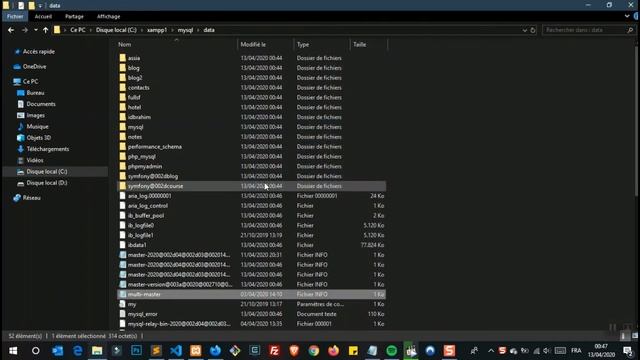Click Ce PC in the address bar
This screenshot has height=360, width=640.
coord(78,30)
